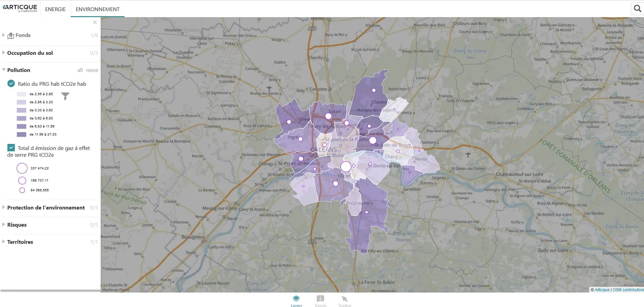The width and height of the screenshot is (644, 307).
Task: Click the Marcilly-en-Villette commune on map
Action: coord(378,251)
